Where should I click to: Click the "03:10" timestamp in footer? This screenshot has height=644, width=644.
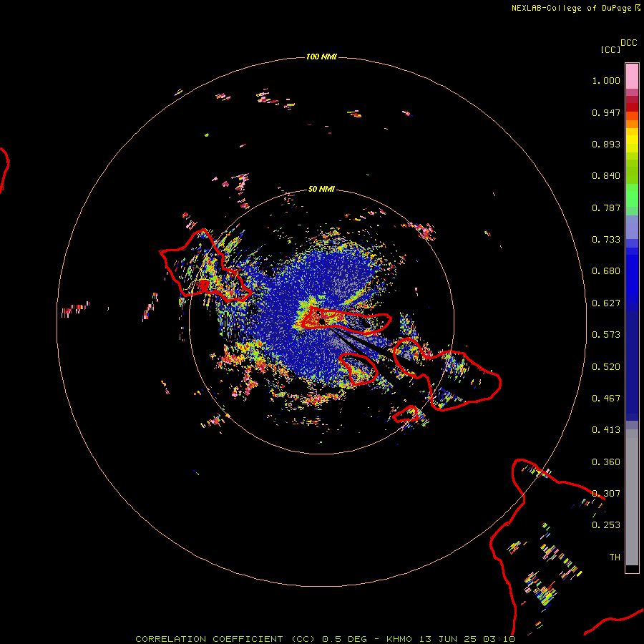point(499,639)
